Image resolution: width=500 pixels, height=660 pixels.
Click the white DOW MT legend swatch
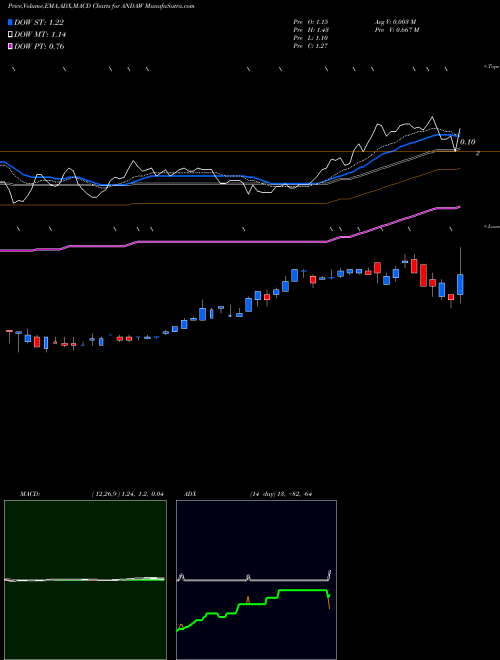[11, 35]
